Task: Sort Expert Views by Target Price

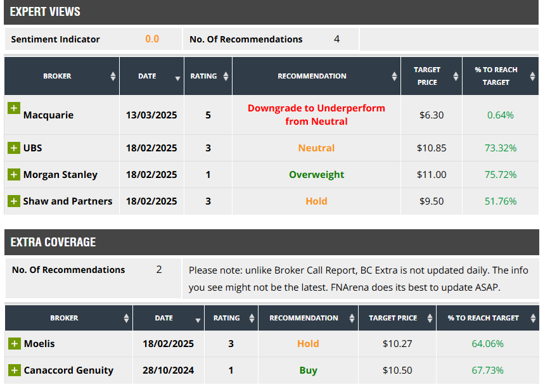Action: [431, 76]
